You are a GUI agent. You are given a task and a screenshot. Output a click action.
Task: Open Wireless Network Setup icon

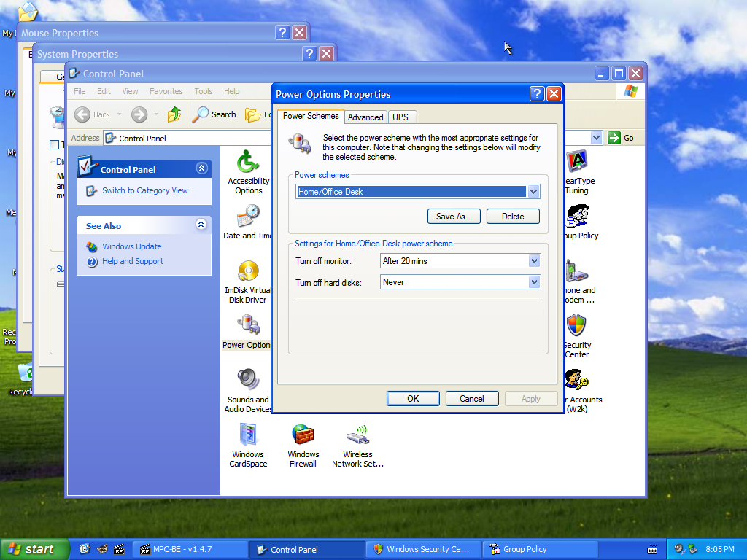pyautogui.click(x=357, y=435)
